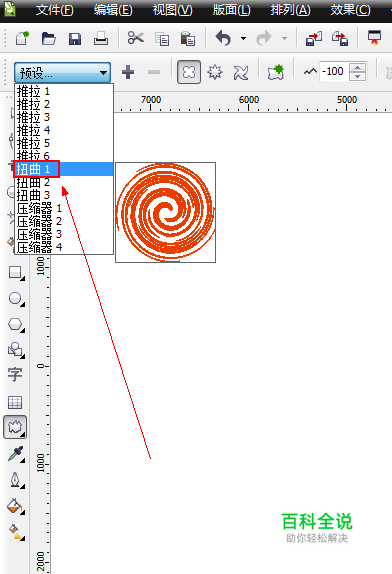The height and width of the screenshot is (574, 392).
Task: Open the 排列(A) menu
Action: point(290,10)
